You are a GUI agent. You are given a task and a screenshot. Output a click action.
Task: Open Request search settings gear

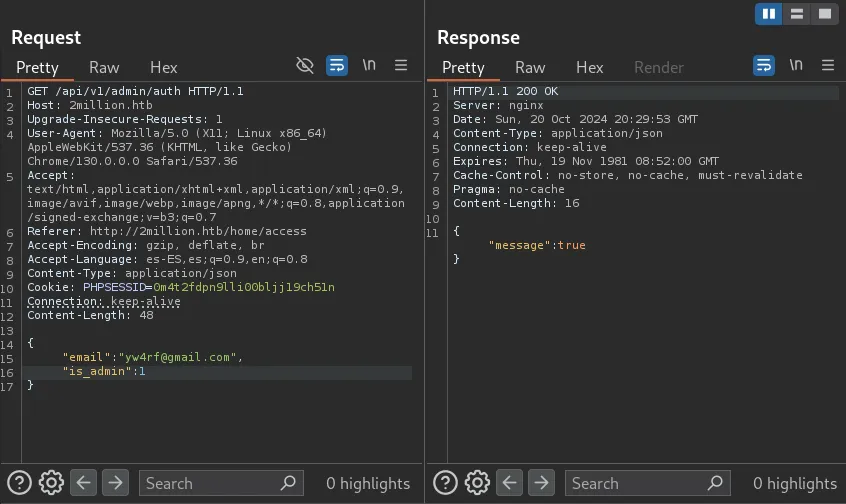[x=51, y=483]
